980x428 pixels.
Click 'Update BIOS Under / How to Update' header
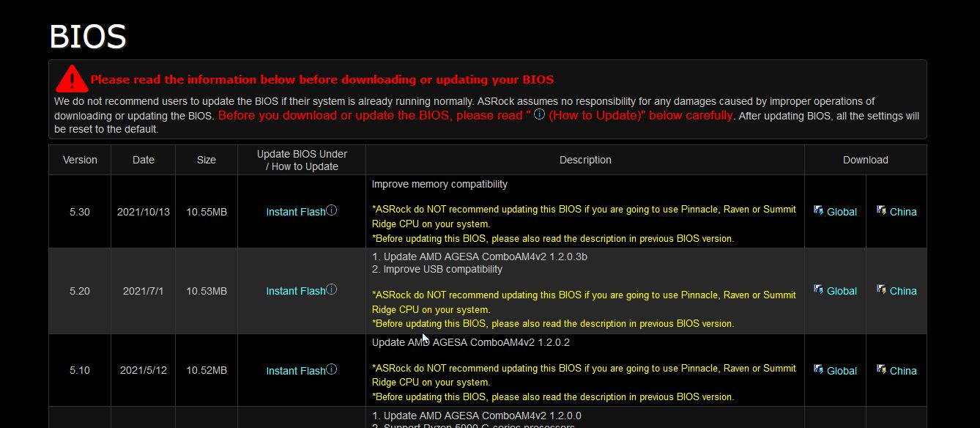tap(302, 160)
